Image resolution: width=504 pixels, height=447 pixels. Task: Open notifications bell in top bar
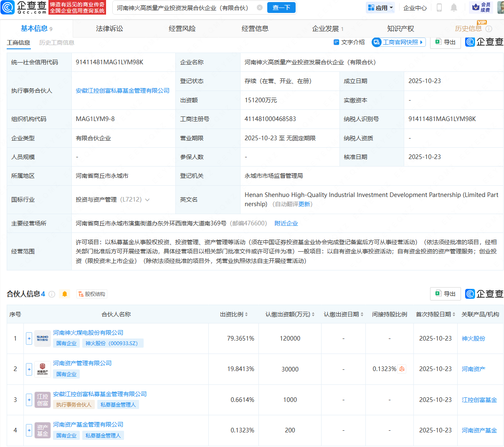point(454,8)
